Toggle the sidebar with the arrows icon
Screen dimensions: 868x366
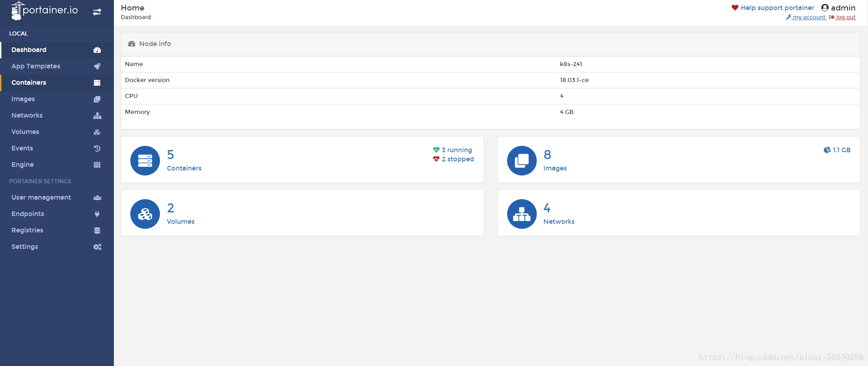(97, 12)
